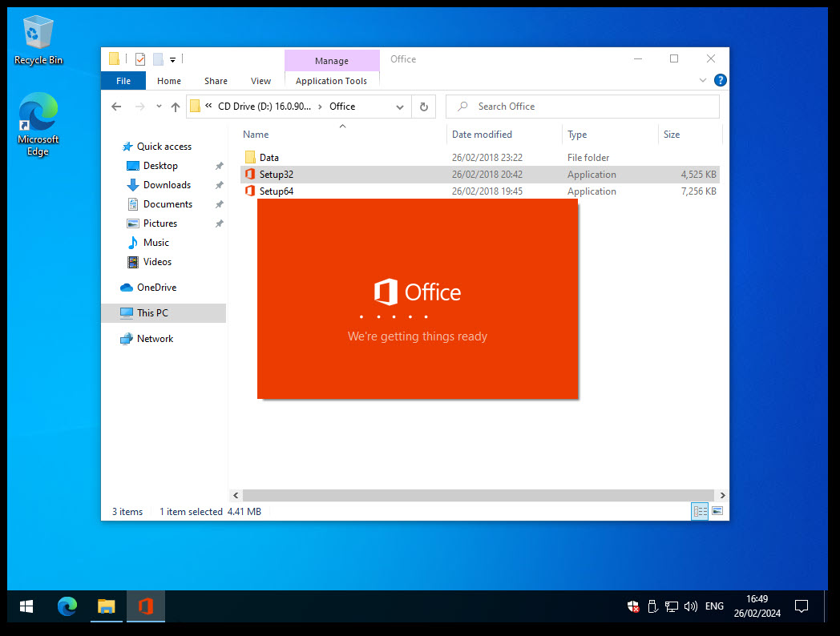The image size is (840, 636).
Task: Expand the recent locations dropdown arrow
Action: point(158,106)
